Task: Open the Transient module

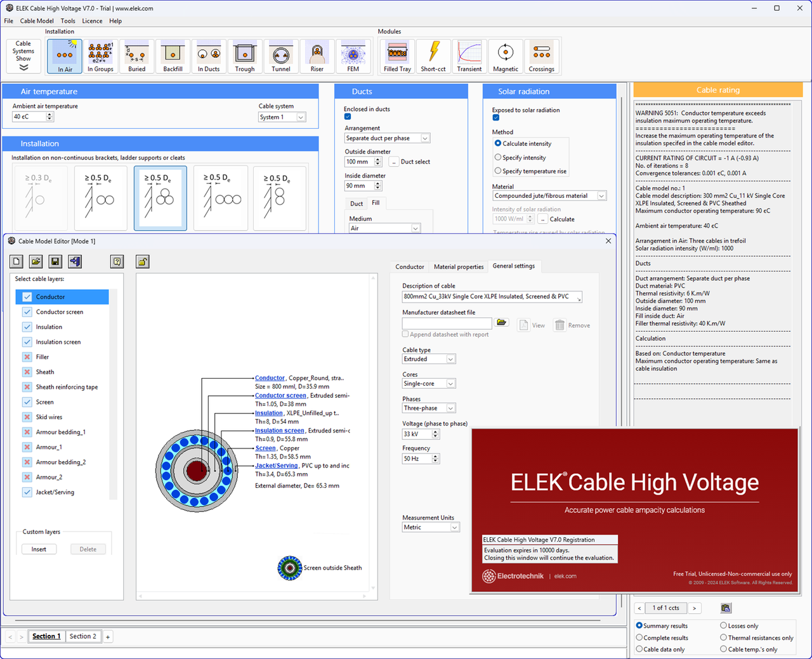Action: click(469, 56)
